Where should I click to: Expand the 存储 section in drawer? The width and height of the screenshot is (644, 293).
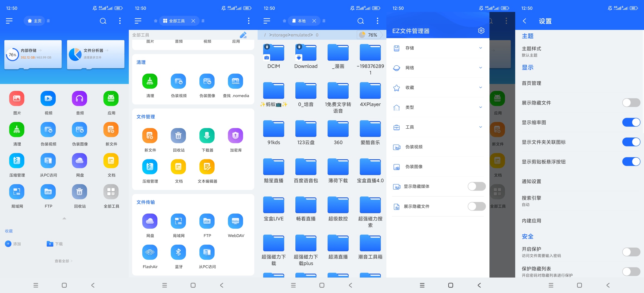(x=438, y=48)
